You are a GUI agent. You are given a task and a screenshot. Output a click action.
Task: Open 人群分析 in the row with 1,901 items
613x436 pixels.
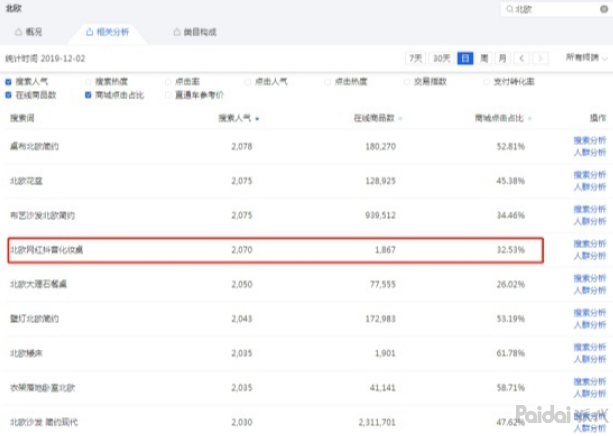[x=590, y=359]
